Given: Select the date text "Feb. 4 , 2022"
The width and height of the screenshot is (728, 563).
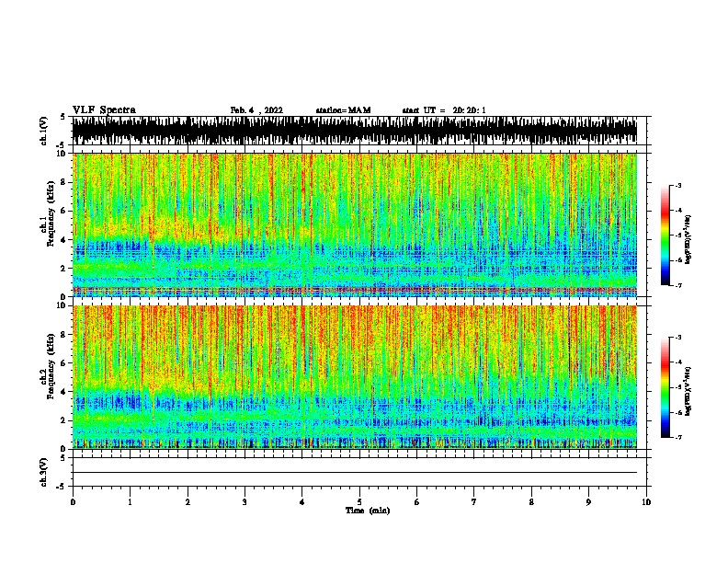Looking at the screenshot, I should click(x=256, y=110).
